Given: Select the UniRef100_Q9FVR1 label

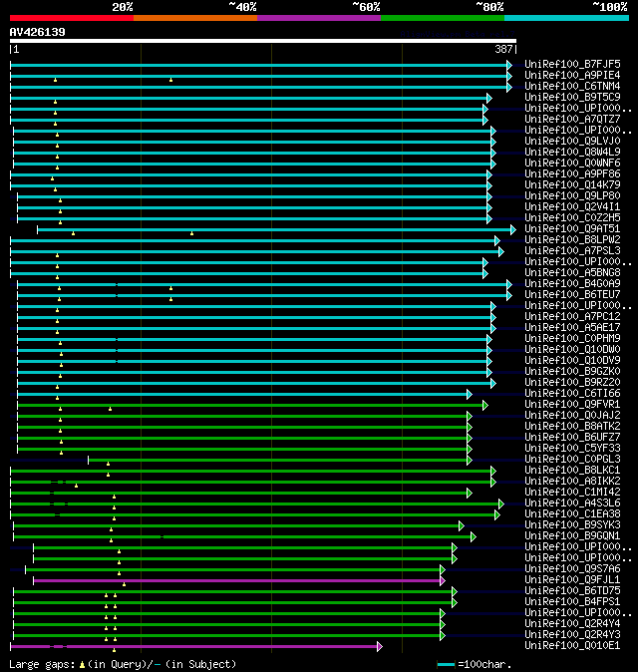Looking at the screenshot, I should [572, 405].
